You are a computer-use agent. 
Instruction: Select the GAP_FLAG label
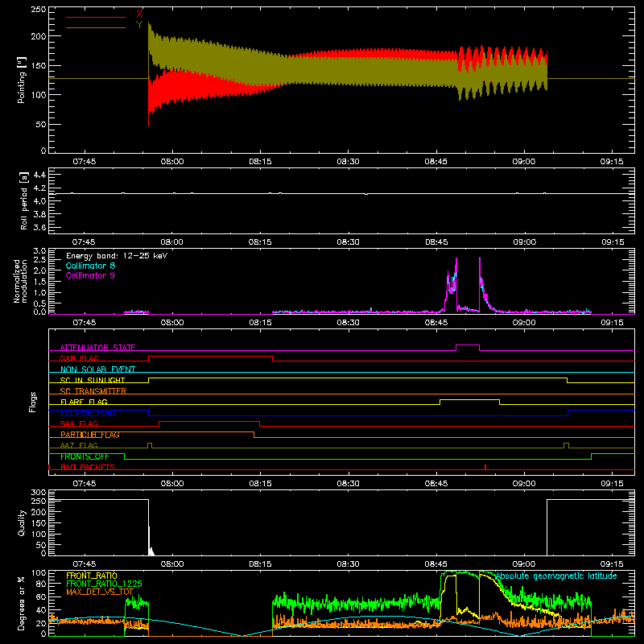point(79,358)
